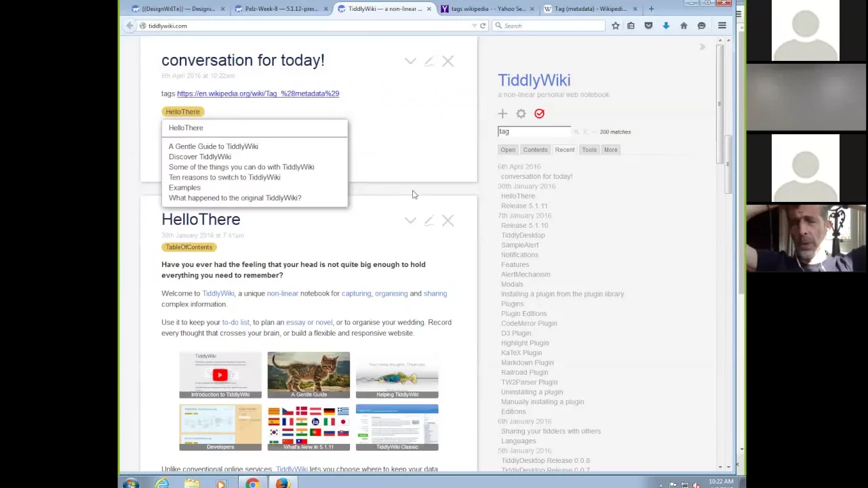Switch to the DesignWrITe browser tab
This screenshot has height=488, width=868.
[x=178, y=9]
